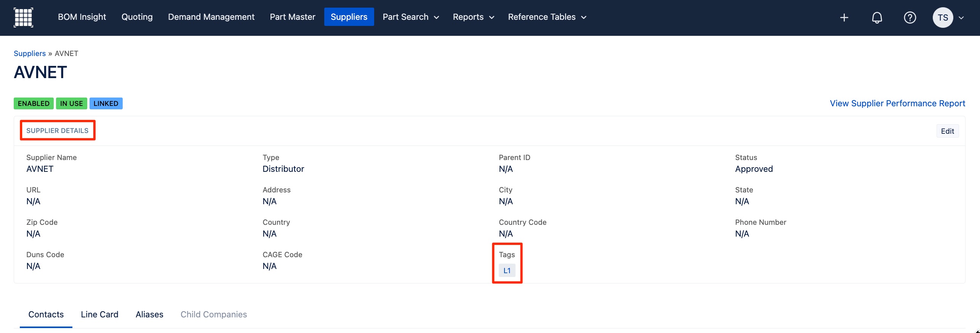Select the Child Companies tab
Viewport: 980px width, 333px height.
tap(214, 314)
